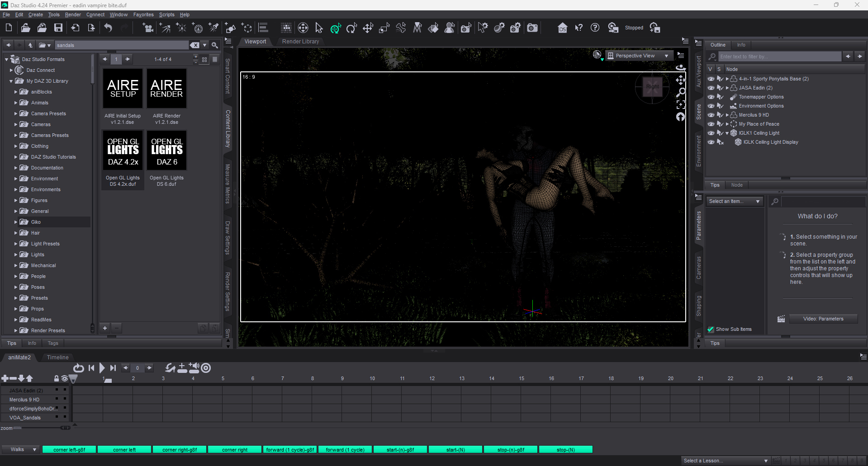Click the 'stop-(N)' aniBlock button
Image resolution: width=868 pixels, height=466 pixels.
(x=565, y=449)
